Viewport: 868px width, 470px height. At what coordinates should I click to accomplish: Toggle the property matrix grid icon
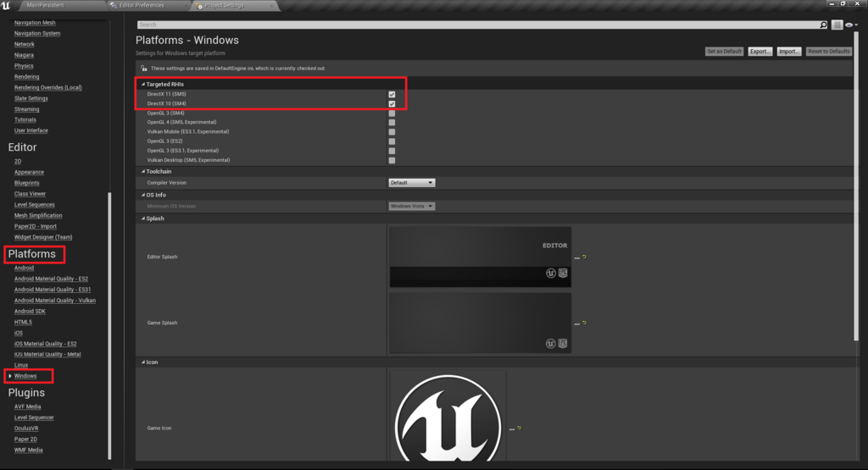click(837, 25)
